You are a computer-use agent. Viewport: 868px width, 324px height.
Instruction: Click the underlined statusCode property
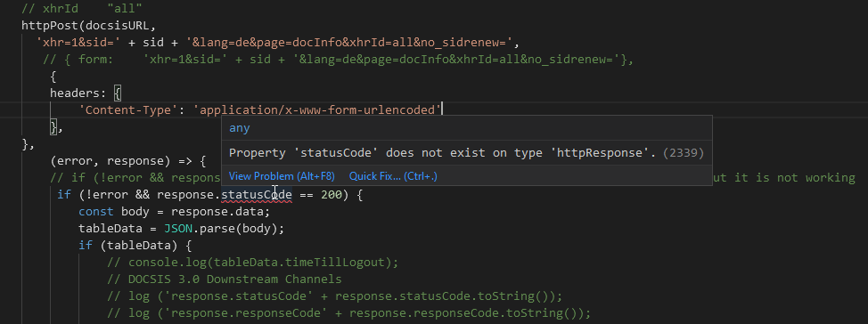tap(257, 195)
